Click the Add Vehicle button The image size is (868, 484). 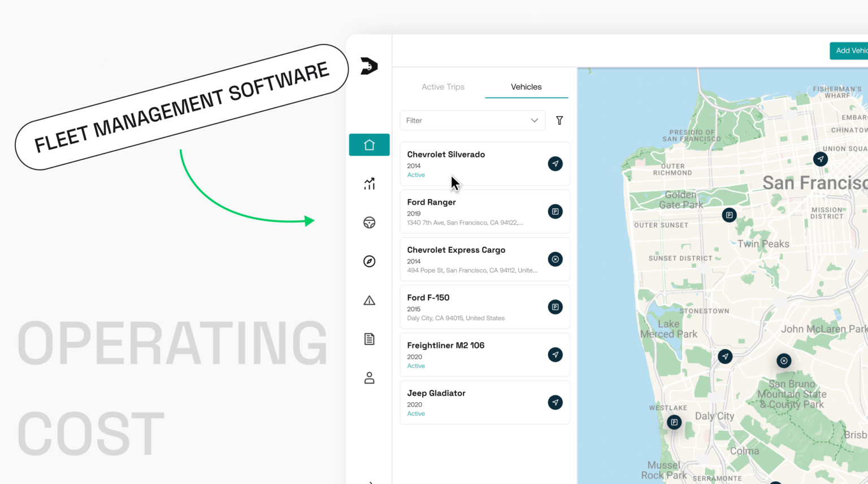849,51
